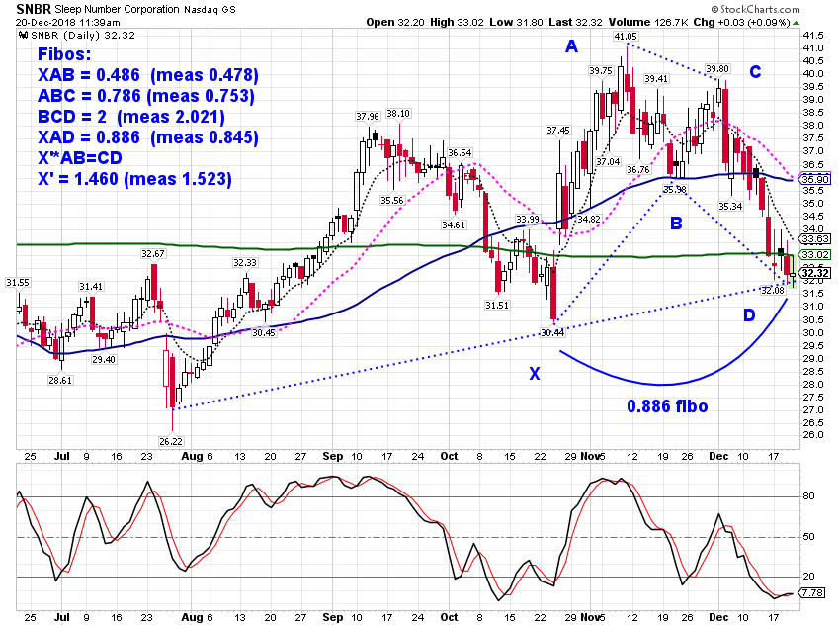This screenshot has width=840, height=626.
Task: Click the Open 32.20 value in the header
Action: click(x=395, y=22)
